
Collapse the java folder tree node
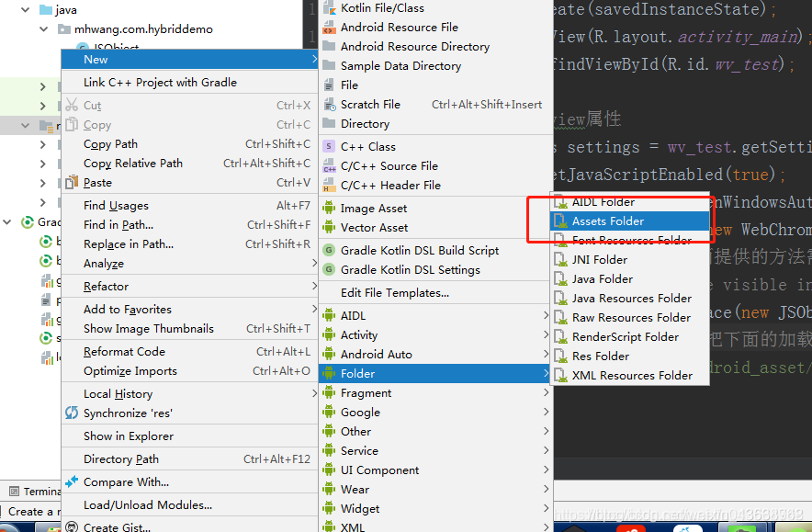(25, 10)
